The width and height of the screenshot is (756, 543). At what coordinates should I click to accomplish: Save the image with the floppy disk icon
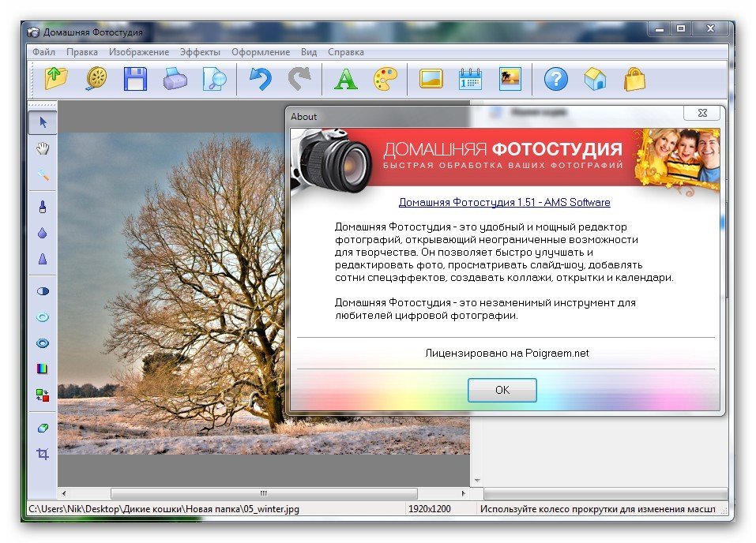coord(135,79)
